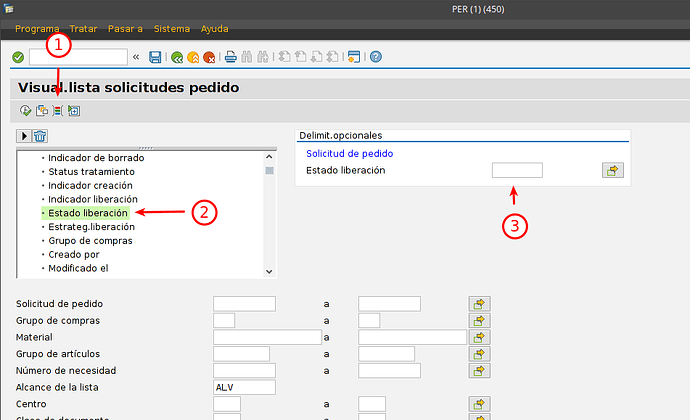Open the Ayuda menu

[214, 29]
